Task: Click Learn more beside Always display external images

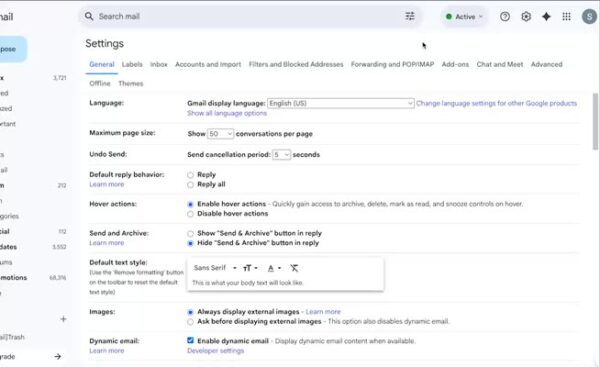Action: click(323, 312)
